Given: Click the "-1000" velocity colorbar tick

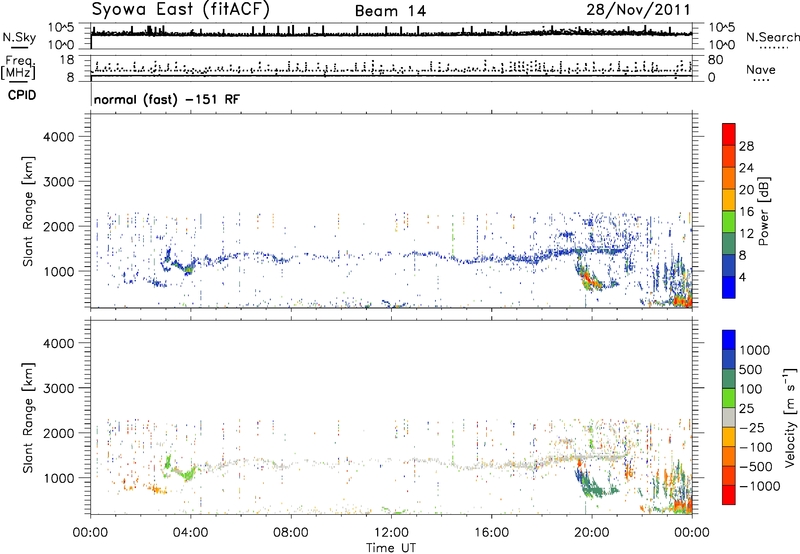Looking at the screenshot, I should click(760, 486).
